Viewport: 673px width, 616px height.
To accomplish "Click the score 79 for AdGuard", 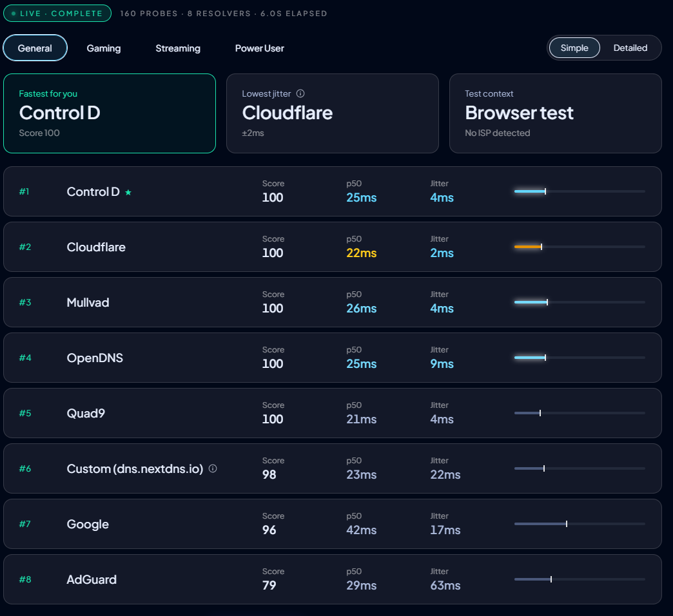I will tap(269, 586).
